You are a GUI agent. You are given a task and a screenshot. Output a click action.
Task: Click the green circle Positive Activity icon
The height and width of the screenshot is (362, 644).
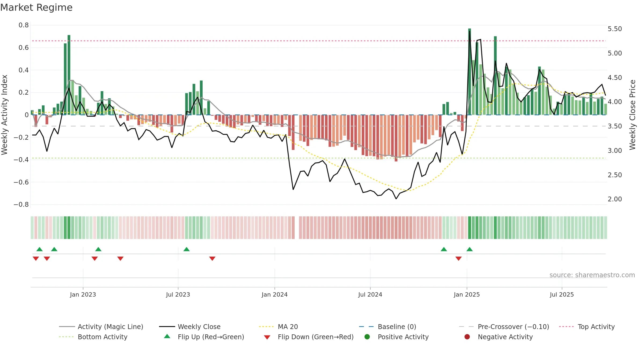pyautogui.click(x=367, y=337)
